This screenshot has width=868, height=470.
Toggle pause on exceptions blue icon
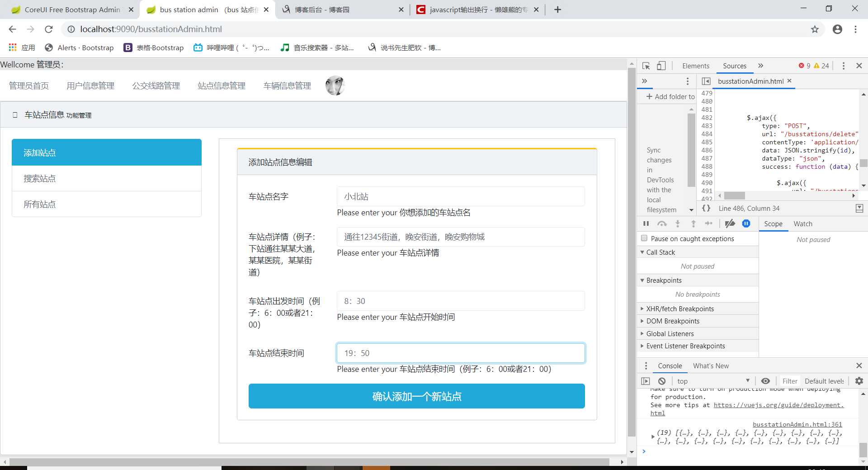coord(746,223)
